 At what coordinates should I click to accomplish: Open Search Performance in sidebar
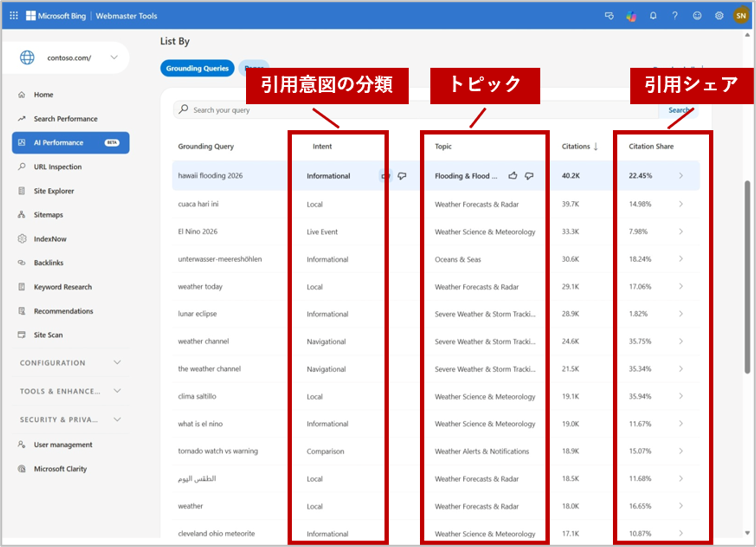66,119
